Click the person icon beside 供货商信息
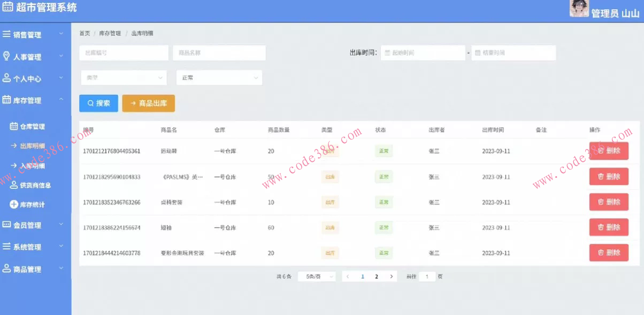 click(x=14, y=185)
